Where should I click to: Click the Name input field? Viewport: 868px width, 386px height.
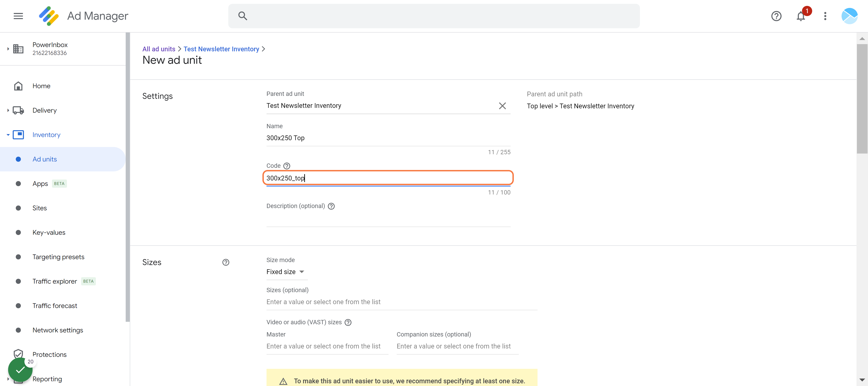point(388,137)
